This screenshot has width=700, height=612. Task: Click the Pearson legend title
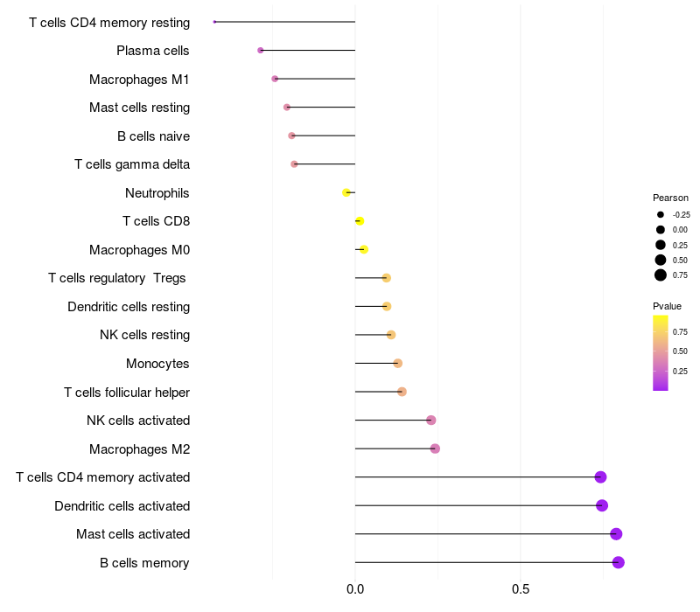670,198
